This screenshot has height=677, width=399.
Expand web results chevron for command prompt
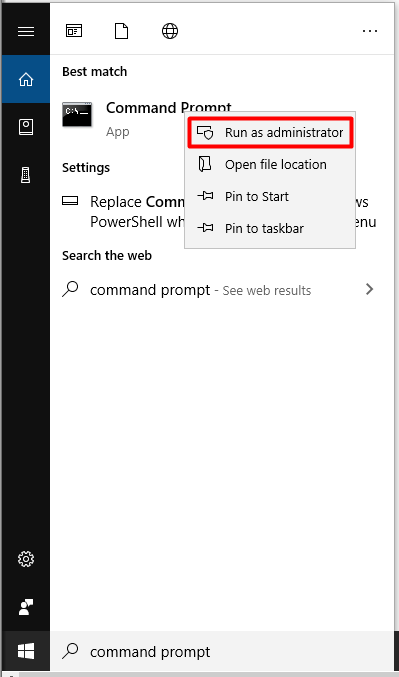tap(369, 289)
